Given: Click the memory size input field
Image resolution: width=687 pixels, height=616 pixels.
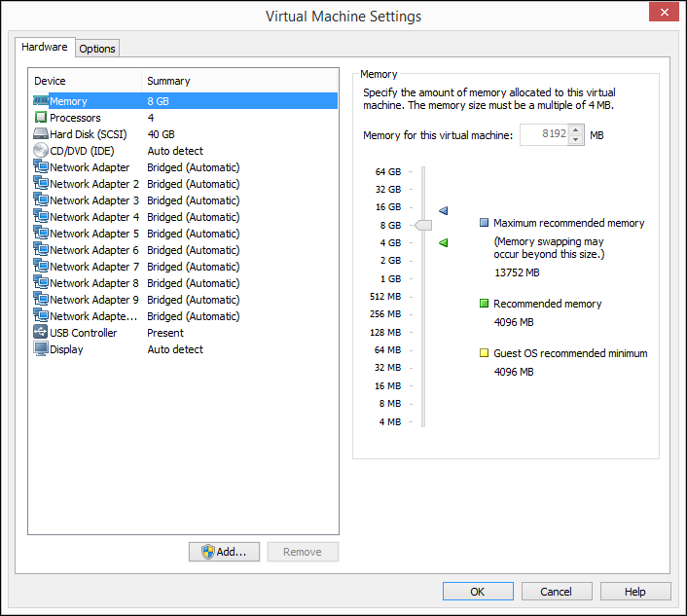Looking at the screenshot, I should click(x=543, y=135).
